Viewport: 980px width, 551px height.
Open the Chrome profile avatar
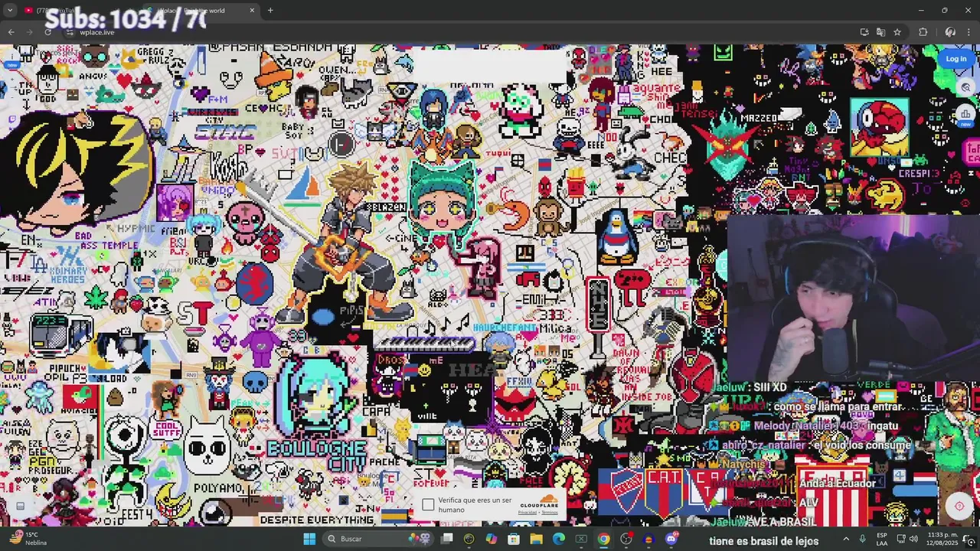tap(950, 32)
